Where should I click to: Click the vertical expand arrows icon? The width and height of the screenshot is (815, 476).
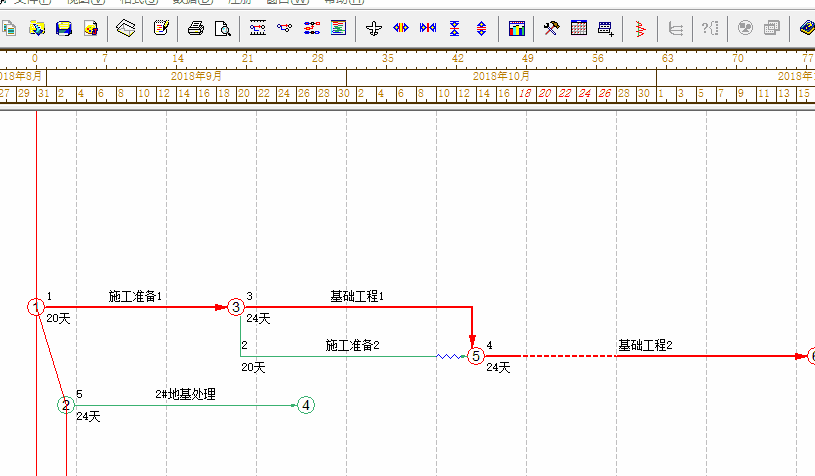pyautogui.click(x=481, y=28)
